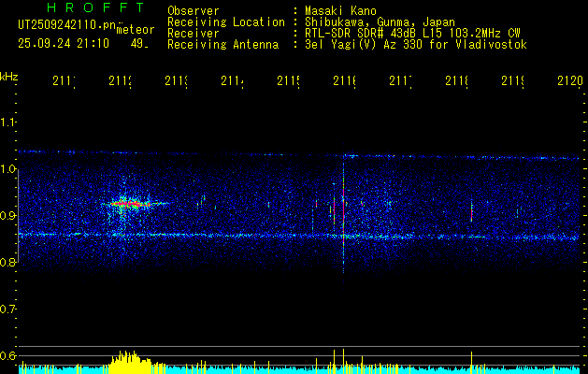The image size is (588, 374).
Task: Select the short red echo near 2118
Action: [x=471, y=214]
